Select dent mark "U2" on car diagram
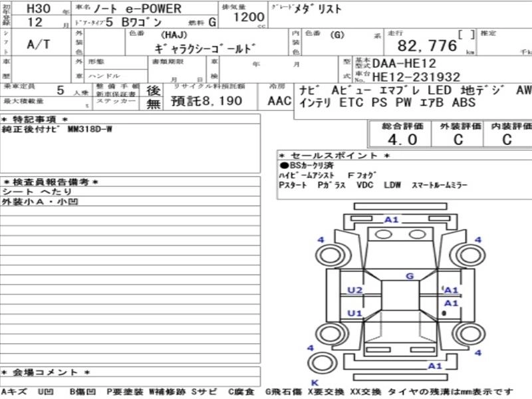This screenshot has height=399, width=532. [355, 290]
